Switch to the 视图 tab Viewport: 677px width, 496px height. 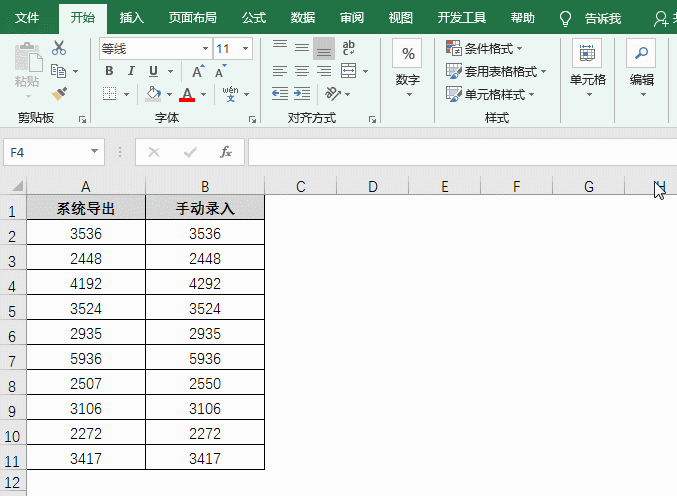401,18
